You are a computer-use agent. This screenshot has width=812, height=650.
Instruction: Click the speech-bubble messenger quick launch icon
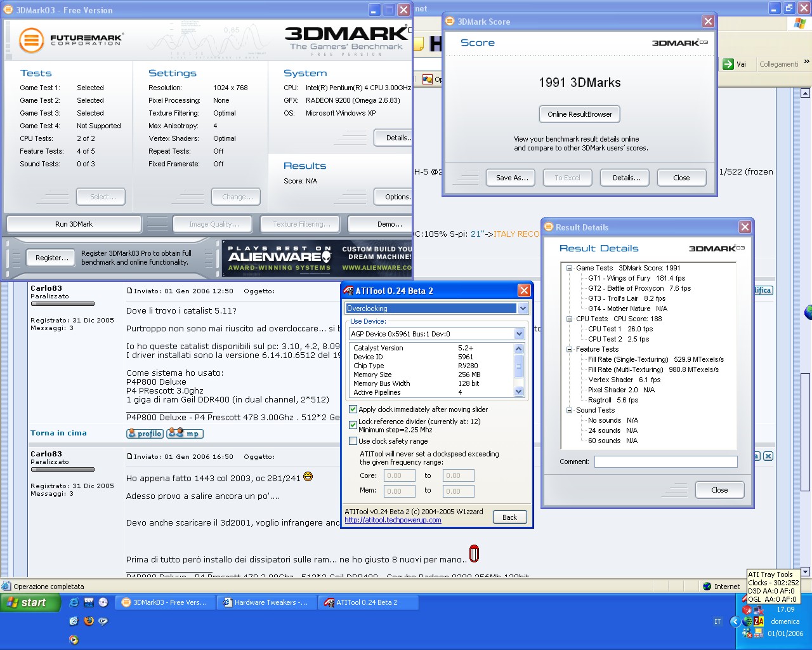[103, 621]
